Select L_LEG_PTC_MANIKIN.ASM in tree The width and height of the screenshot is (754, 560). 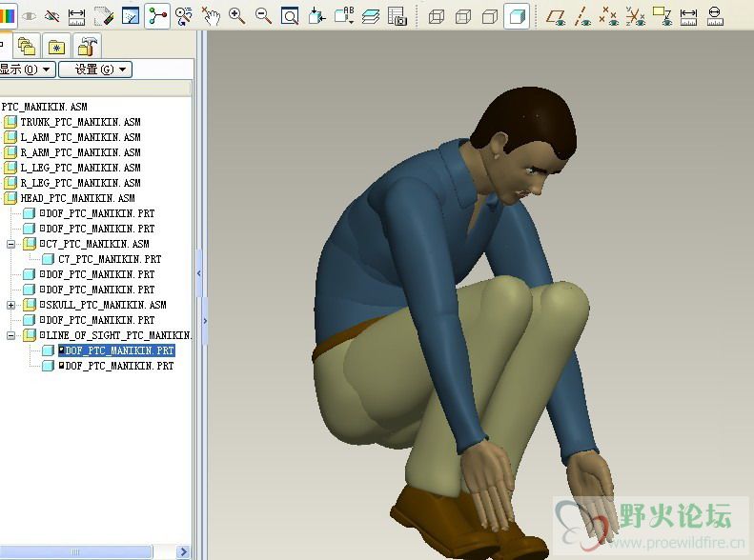pos(80,168)
